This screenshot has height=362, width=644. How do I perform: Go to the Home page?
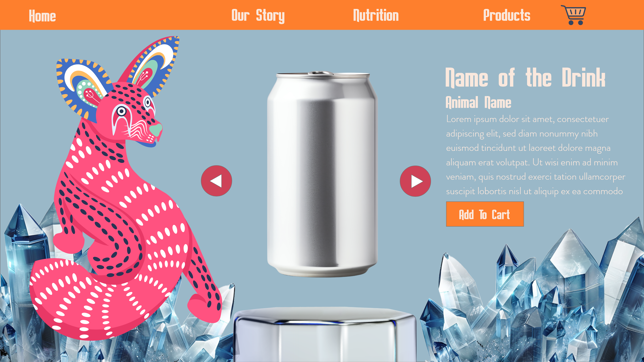(42, 16)
